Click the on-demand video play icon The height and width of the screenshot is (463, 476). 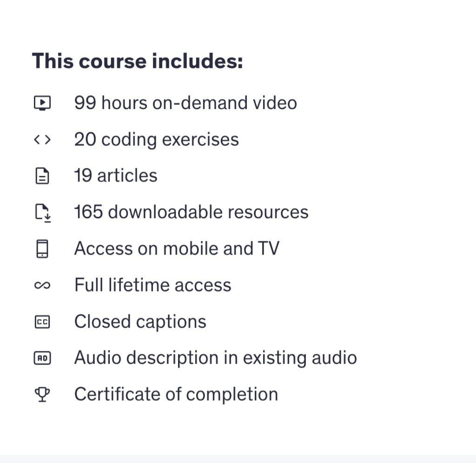point(42,103)
